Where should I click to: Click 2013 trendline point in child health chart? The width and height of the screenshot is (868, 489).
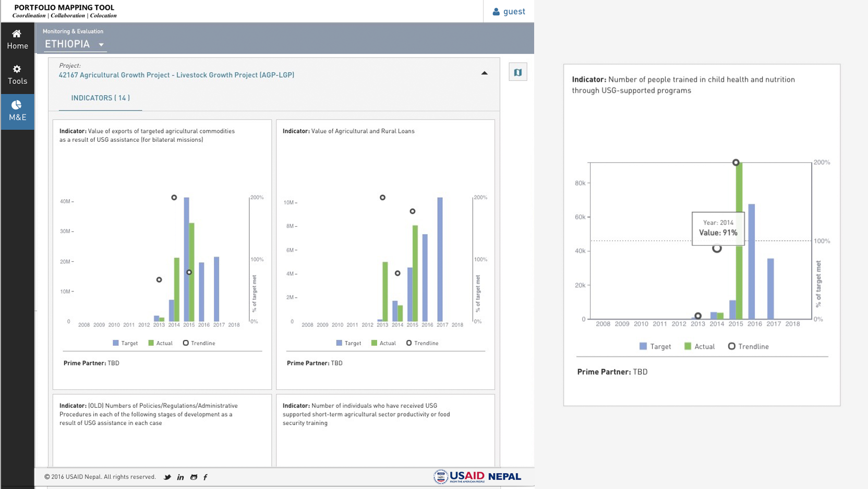coord(698,316)
